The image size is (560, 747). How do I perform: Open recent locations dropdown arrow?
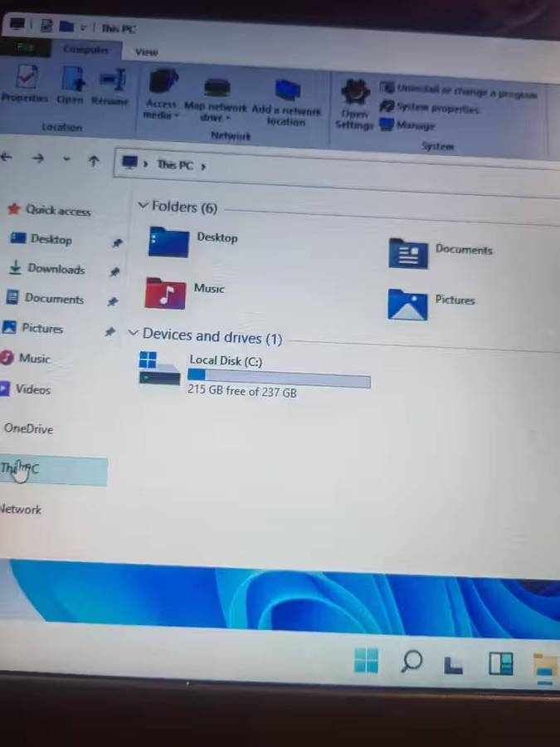tap(66, 159)
